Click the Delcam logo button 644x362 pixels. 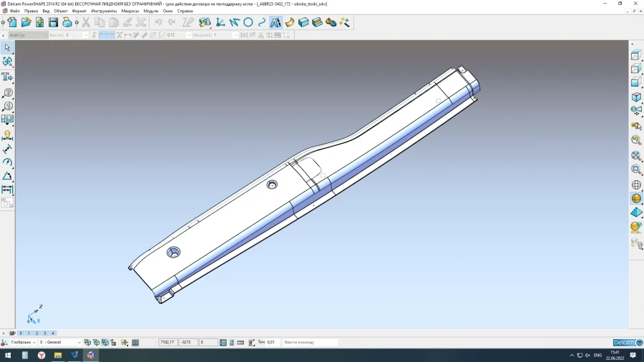627,343
